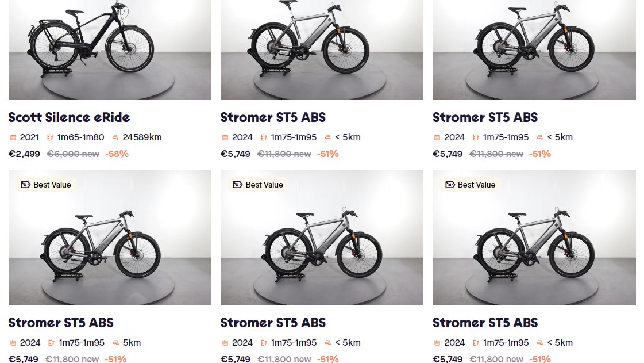Select the bottom-right Stromer bike photo
Image resolution: width=644 pixels, height=363 pixels.
point(534,238)
